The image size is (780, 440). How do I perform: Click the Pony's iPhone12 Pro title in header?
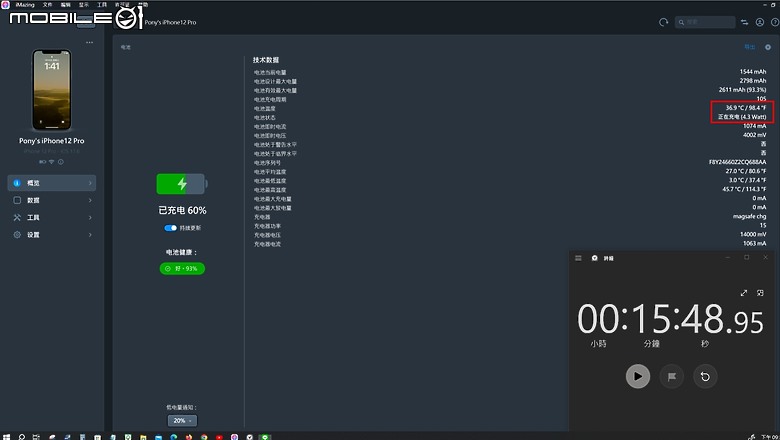pos(171,22)
